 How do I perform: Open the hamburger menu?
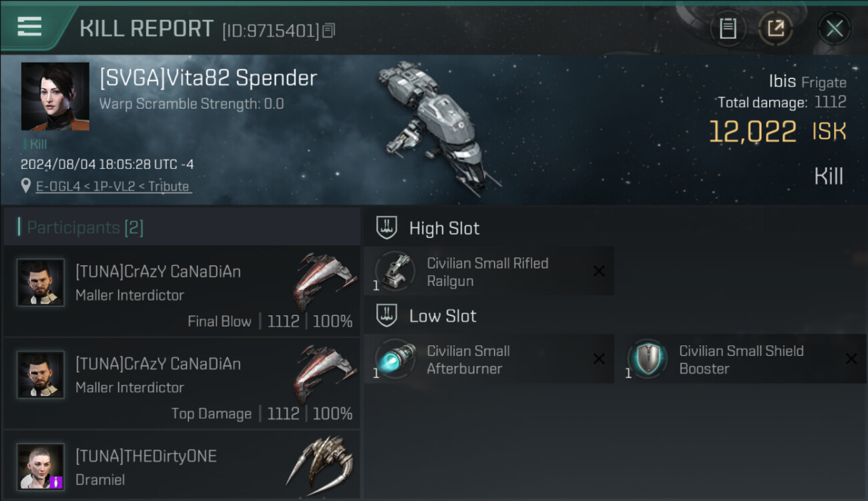click(29, 27)
